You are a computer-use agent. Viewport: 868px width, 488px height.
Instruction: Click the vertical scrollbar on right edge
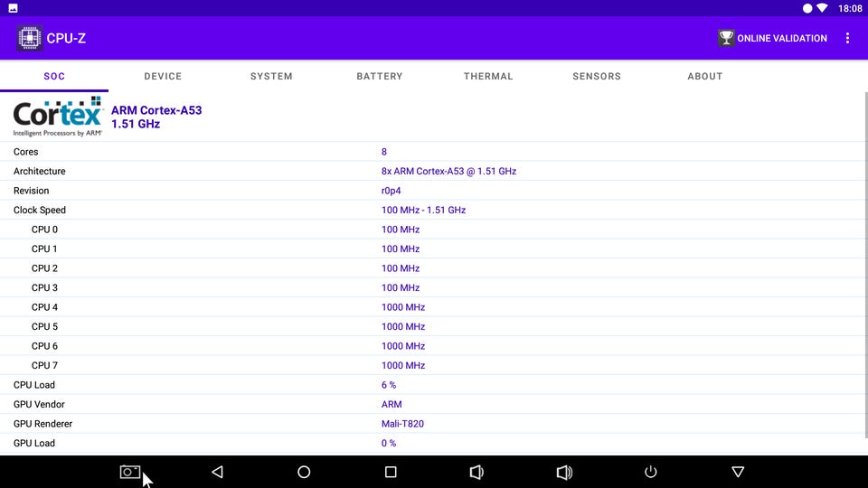coord(866,265)
